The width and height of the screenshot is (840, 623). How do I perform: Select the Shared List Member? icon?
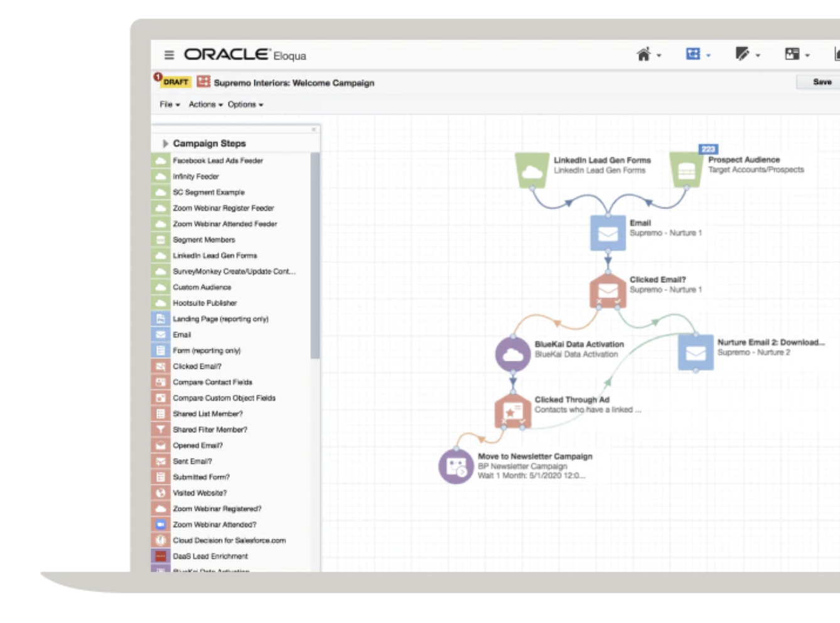click(x=161, y=413)
